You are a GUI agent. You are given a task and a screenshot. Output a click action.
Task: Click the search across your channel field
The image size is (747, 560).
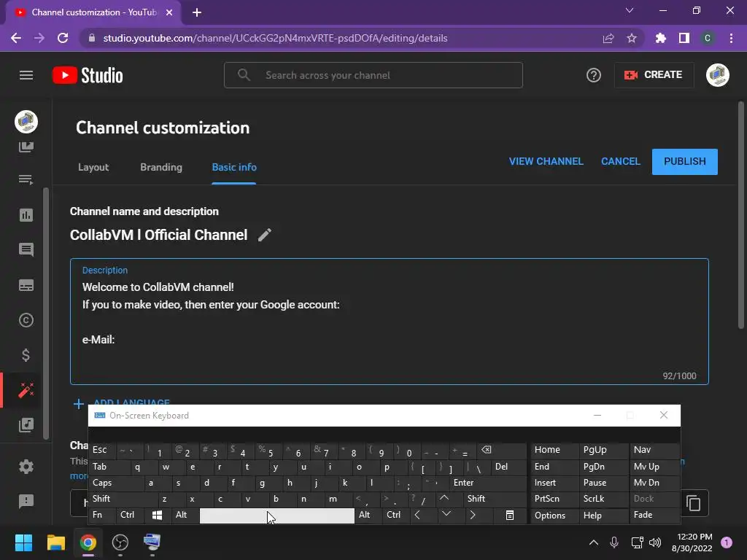point(373,75)
